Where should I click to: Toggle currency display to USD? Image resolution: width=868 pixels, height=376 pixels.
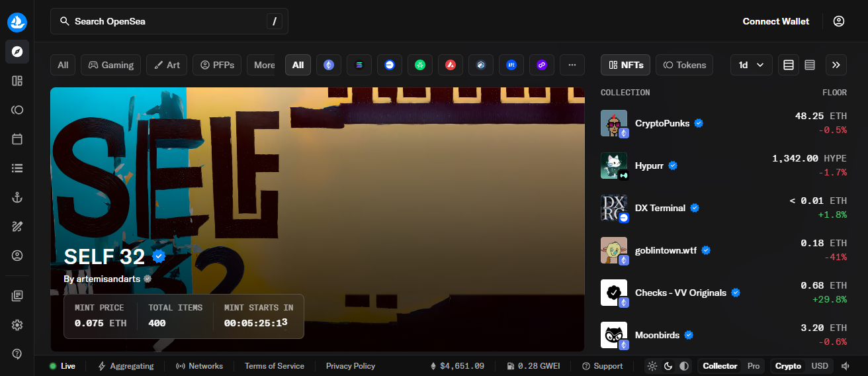(820, 366)
